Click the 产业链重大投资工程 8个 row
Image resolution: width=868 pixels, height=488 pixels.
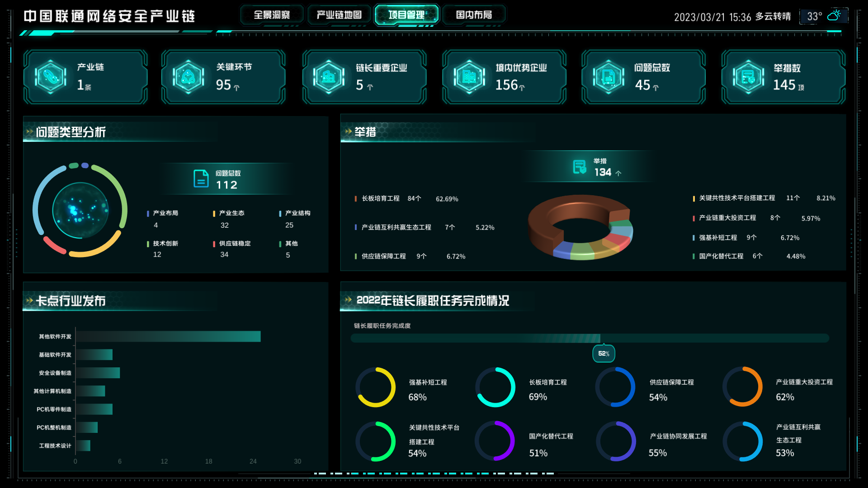pyautogui.click(x=756, y=218)
